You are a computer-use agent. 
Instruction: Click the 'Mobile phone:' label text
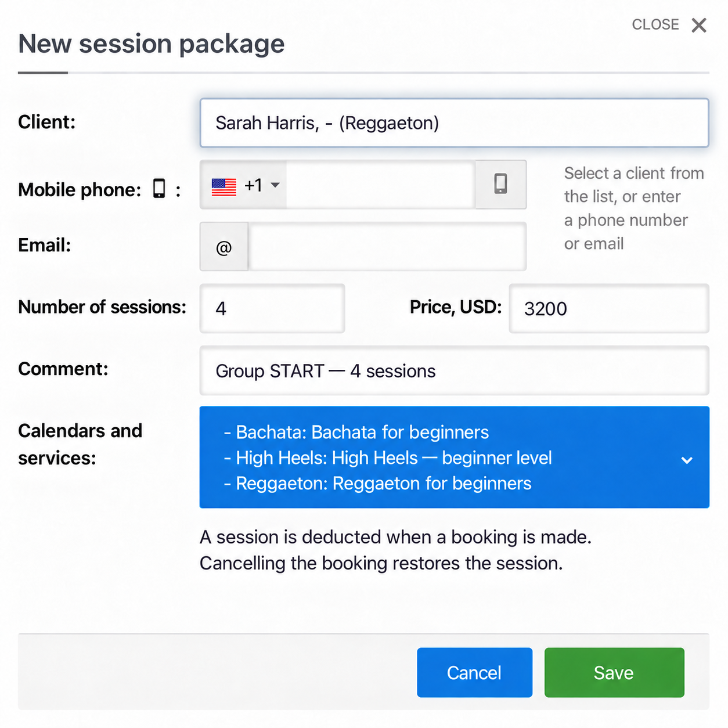click(80, 189)
